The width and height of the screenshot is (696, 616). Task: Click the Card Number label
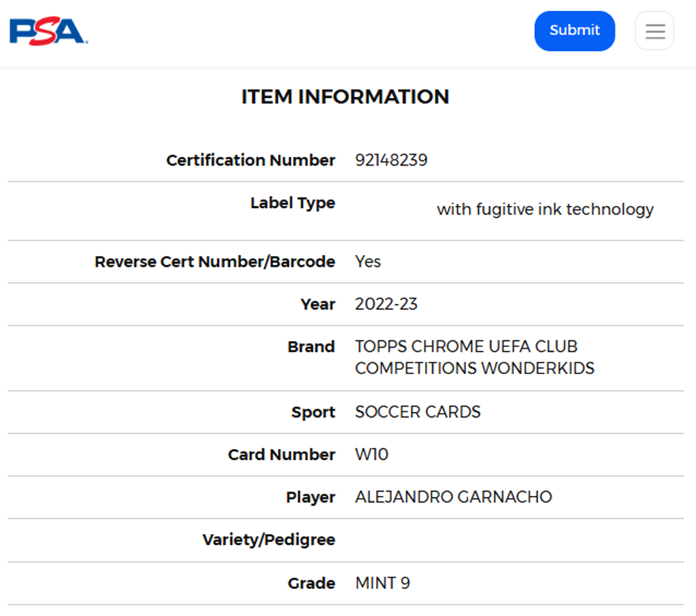pos(281,455)
